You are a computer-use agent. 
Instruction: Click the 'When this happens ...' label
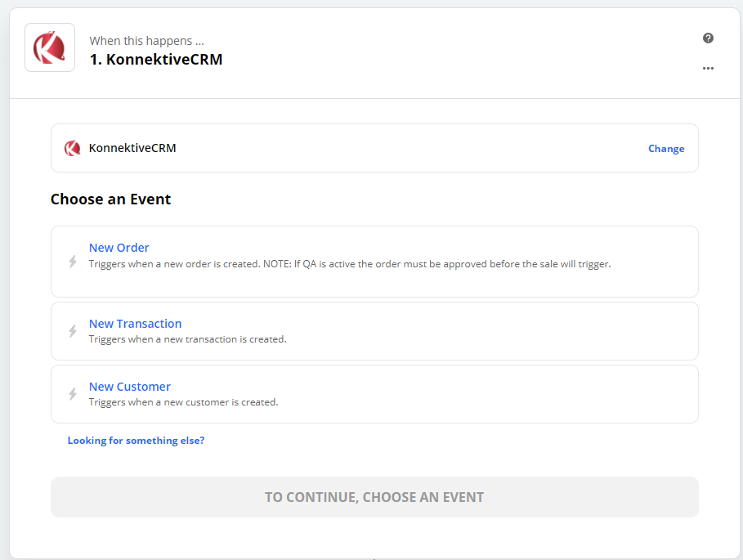click(x=146, y=41)
